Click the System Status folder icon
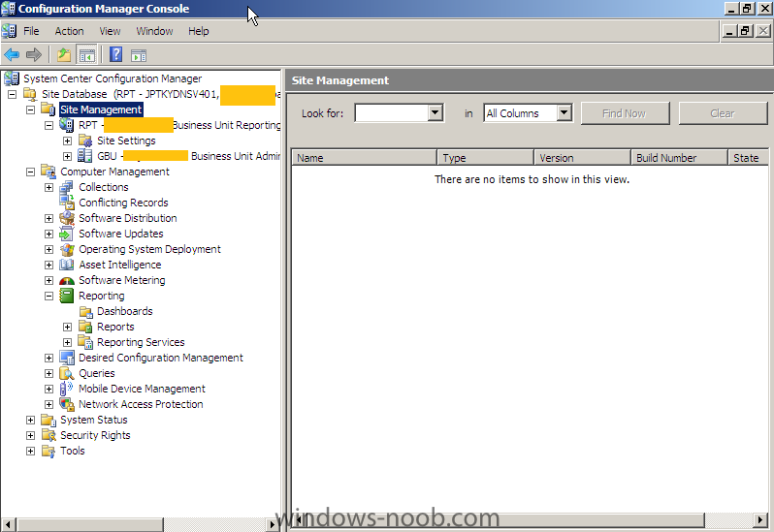The width and height of the screenshot is (774, 532). point(48,421)
